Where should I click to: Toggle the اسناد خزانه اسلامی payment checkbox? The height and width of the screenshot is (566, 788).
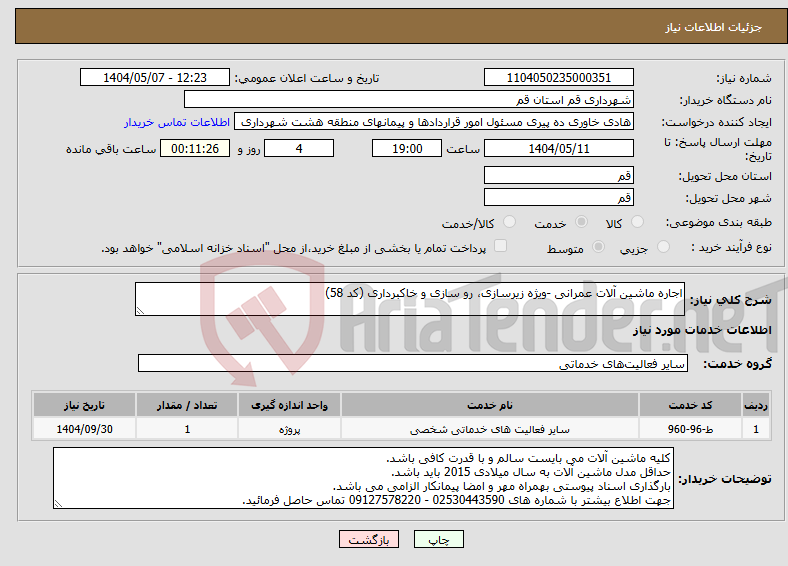(x=500, y=245)
